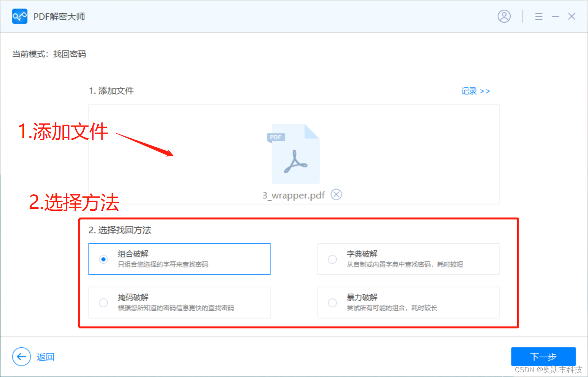
Task: Open the hamburger menu in title bar
Action: (539, 16)
